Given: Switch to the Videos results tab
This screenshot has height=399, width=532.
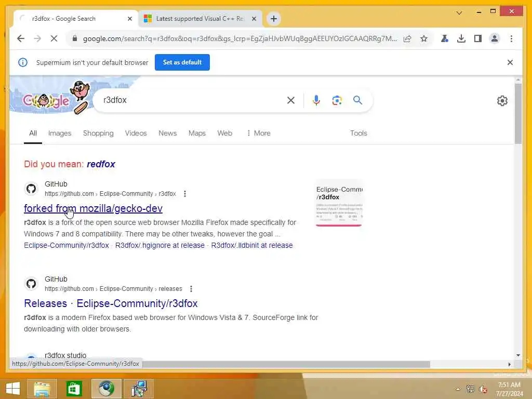Looking at the screenshot, I should (136, 134).
